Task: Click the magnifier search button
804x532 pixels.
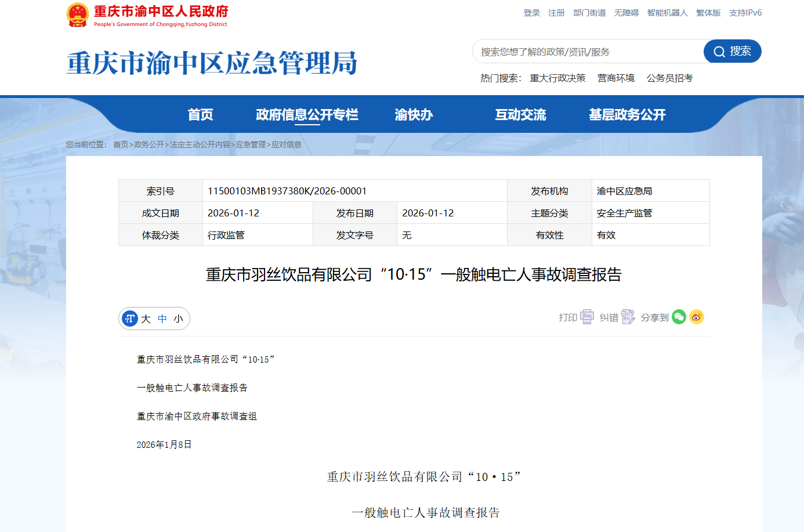Action: pos(732,51)
